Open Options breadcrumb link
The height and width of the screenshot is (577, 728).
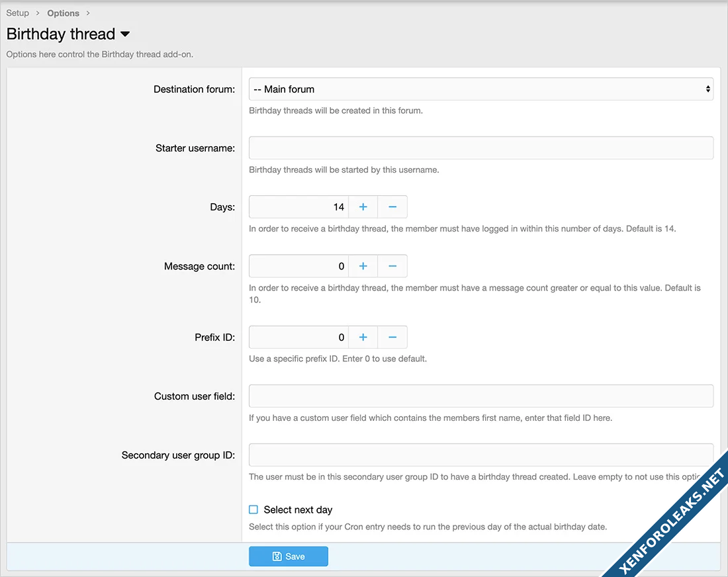[x=63, y=13]
